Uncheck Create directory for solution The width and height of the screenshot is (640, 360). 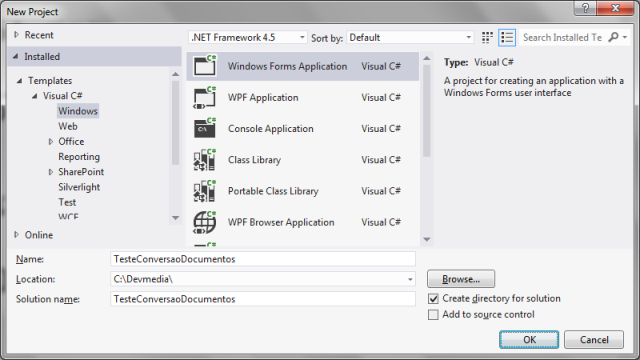433,299
